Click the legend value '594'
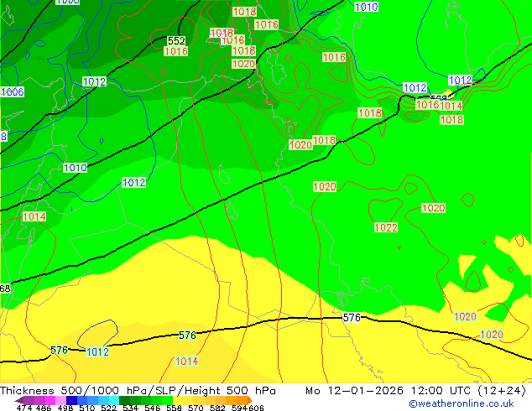The width and height of the screenshot is (532, 411). tap(239, 408)
